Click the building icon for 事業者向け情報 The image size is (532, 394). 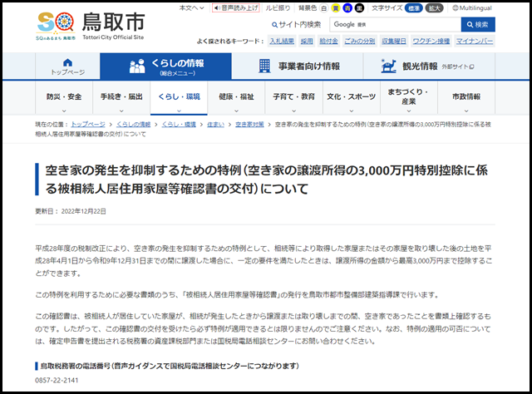(264, 66)
